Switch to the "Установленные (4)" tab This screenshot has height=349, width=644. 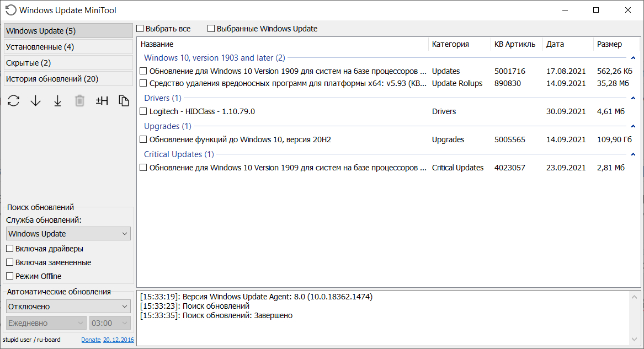pyautogui.click(x=68, y=47)
